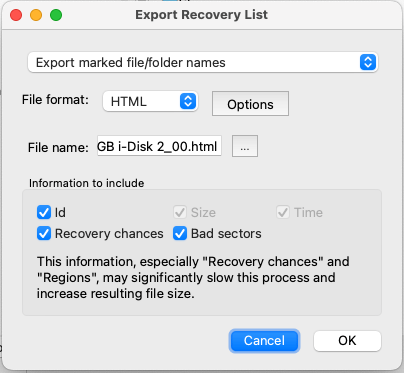The height and width of the screenshot is (373, 404).
Task: Toggle the grayed-out Time checkbox
Action: [283, 212]
